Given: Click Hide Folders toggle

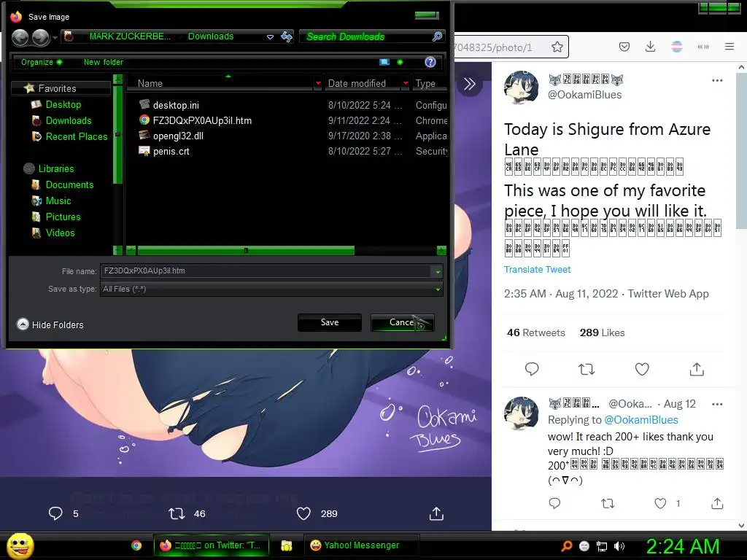Looking at the screenshot, I should tap(50, 324).
